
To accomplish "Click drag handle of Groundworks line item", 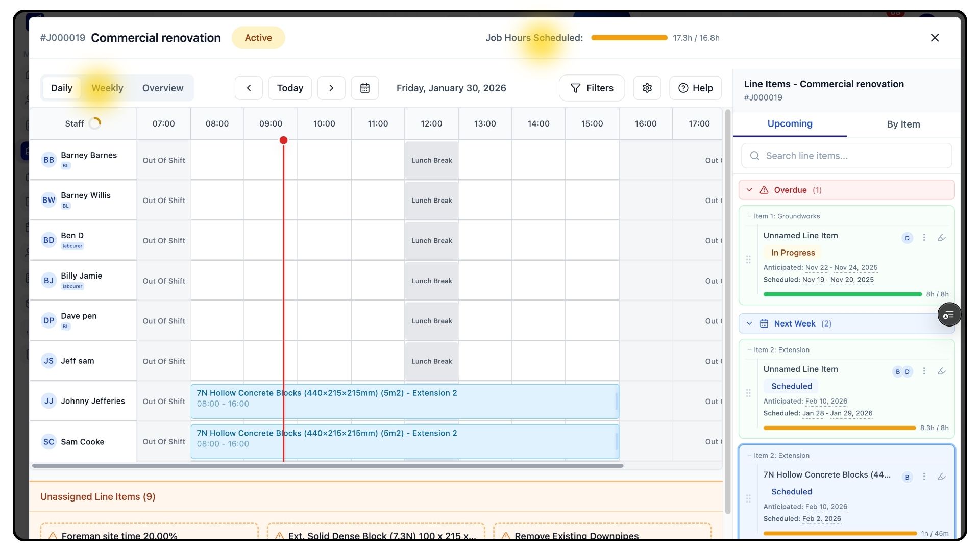I will pyautogui.click(x=748, y=259).
